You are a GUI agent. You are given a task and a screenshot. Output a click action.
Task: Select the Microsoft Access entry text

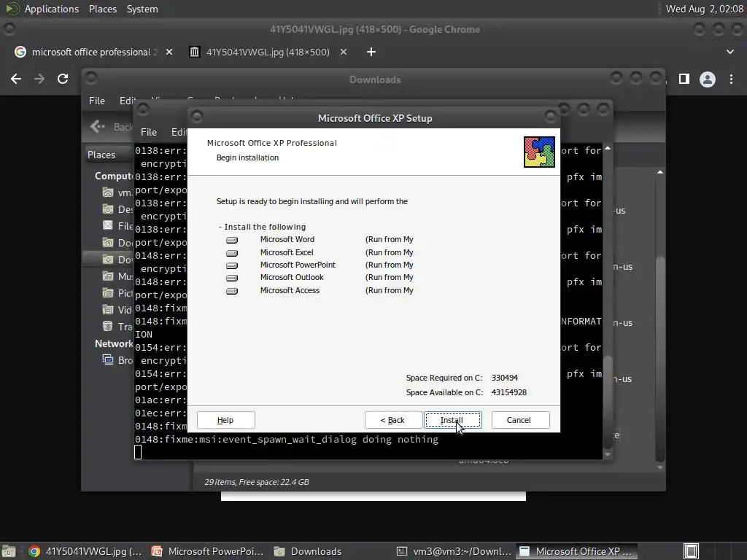290,290
